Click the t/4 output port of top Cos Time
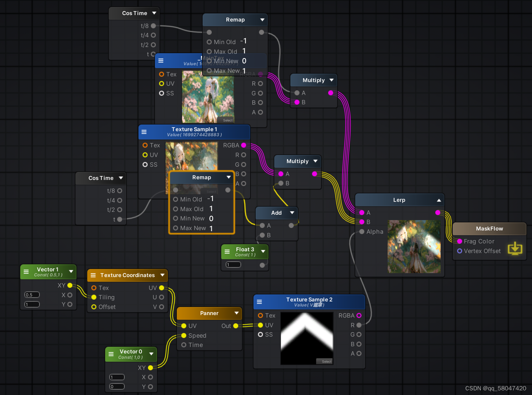Image resolution: width=532 pixels, height=395 pixels. coord(153,35)
